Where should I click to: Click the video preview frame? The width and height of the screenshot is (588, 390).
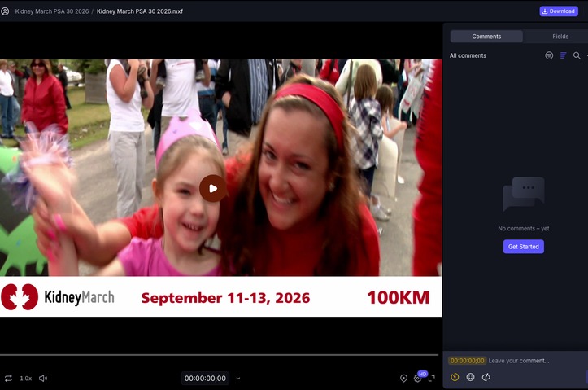221,188
